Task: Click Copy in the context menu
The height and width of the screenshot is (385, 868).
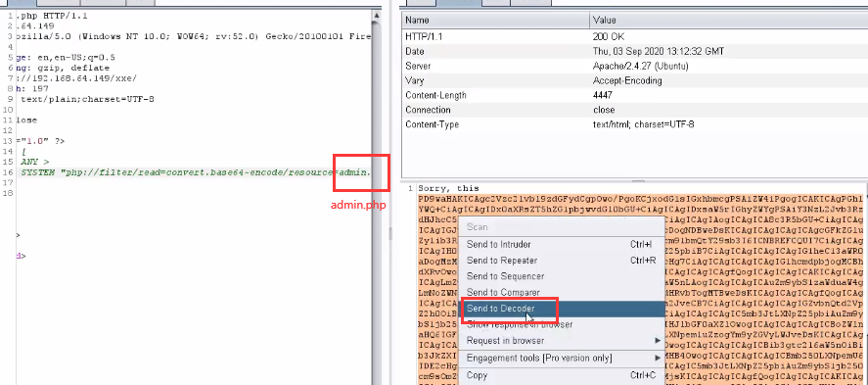Action: coord(477,375)
